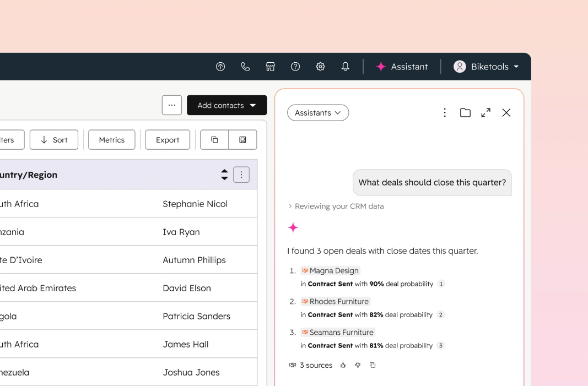Open the settings gear icon
Viewport: 588px width, 386px height.
click(x=320, y=67)
